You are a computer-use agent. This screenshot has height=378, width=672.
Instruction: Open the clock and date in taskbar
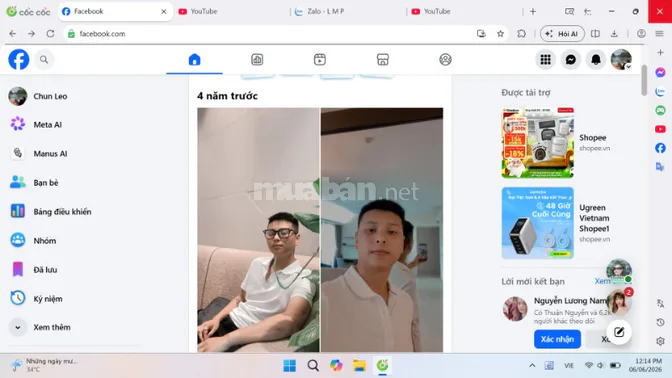(x=645, y=365)
